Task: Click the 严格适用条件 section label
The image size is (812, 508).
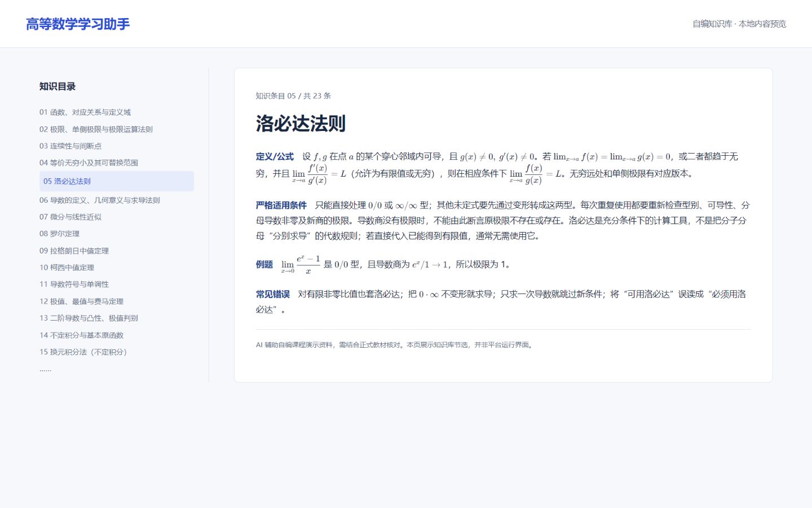Action: coord(281,205)
